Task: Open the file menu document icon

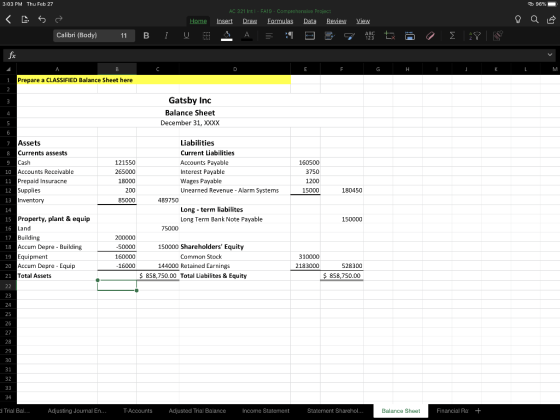Action: tap(25, 19)
